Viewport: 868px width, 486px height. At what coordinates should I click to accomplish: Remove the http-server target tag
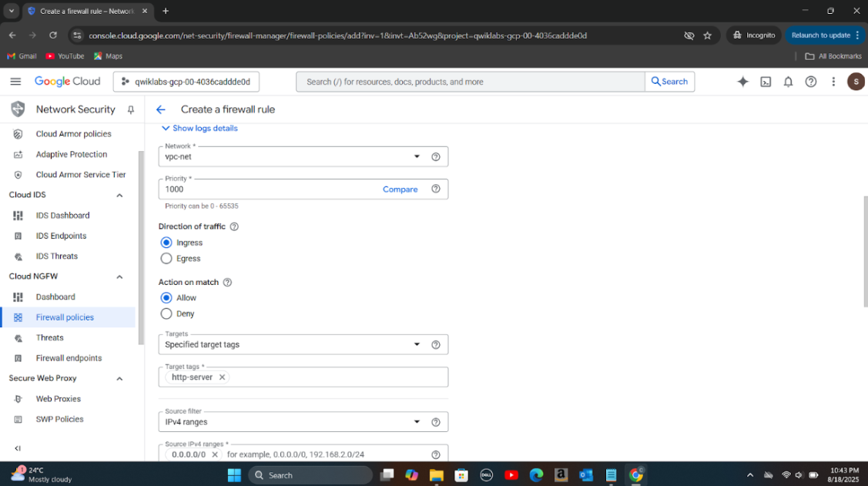222,377
